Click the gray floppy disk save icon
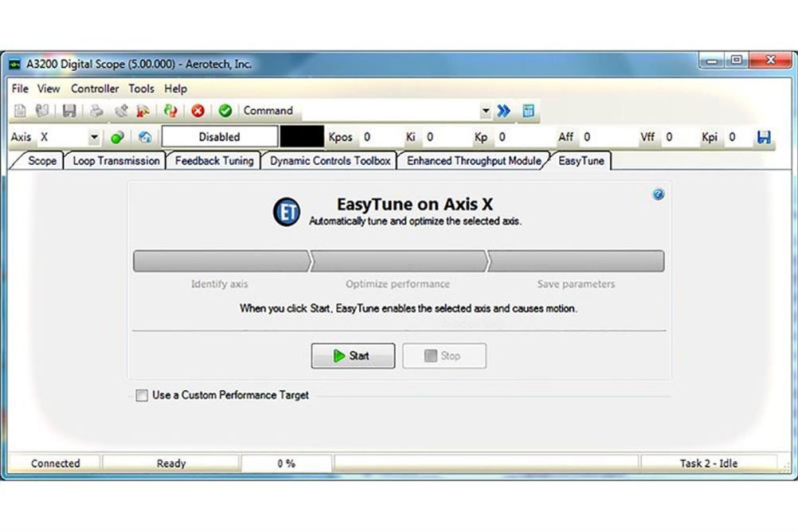This screenshot has height=532, width=798. click(x=69, y=111)
